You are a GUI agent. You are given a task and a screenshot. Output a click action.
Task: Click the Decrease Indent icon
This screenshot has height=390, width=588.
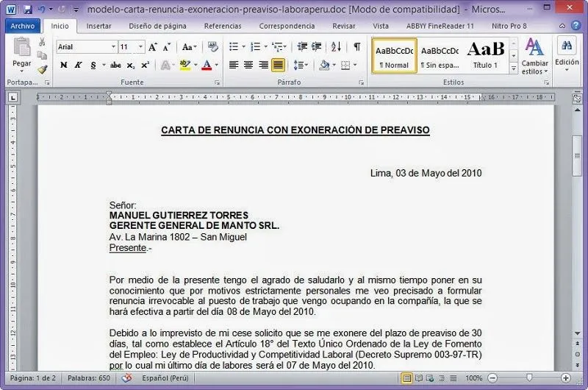coord(302,46)
